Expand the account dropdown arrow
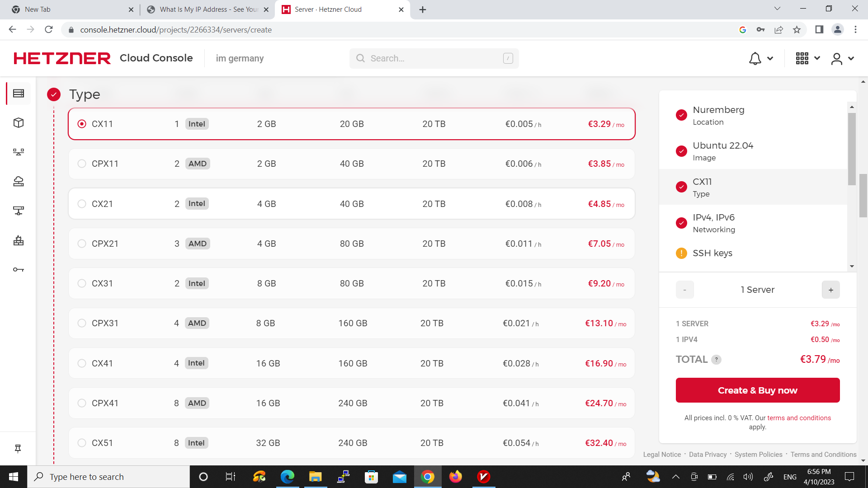The height and width of the screenshot is (488, 868). click(851, 59)
